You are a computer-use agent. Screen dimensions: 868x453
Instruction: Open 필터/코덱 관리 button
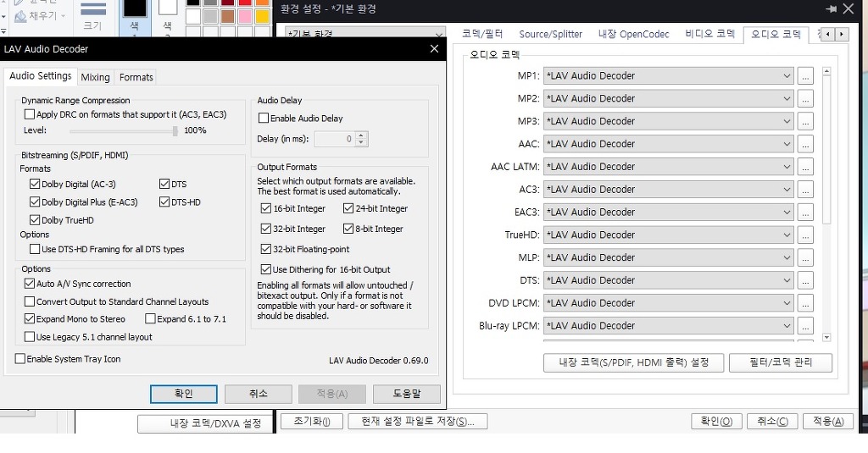781,363
